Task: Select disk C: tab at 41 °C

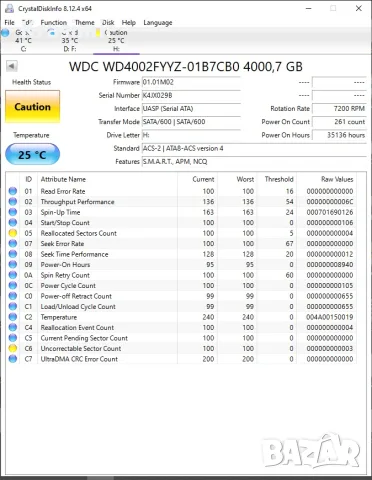Action: coord(23,40)
